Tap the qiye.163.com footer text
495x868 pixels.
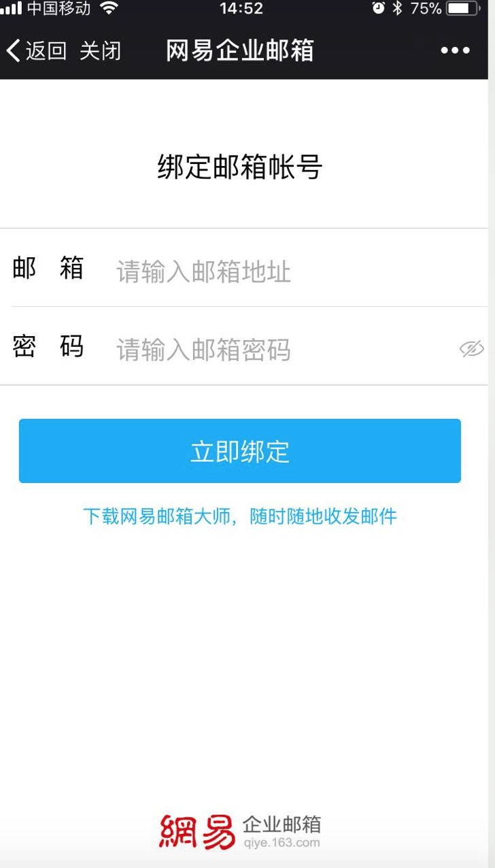(281, 843)
